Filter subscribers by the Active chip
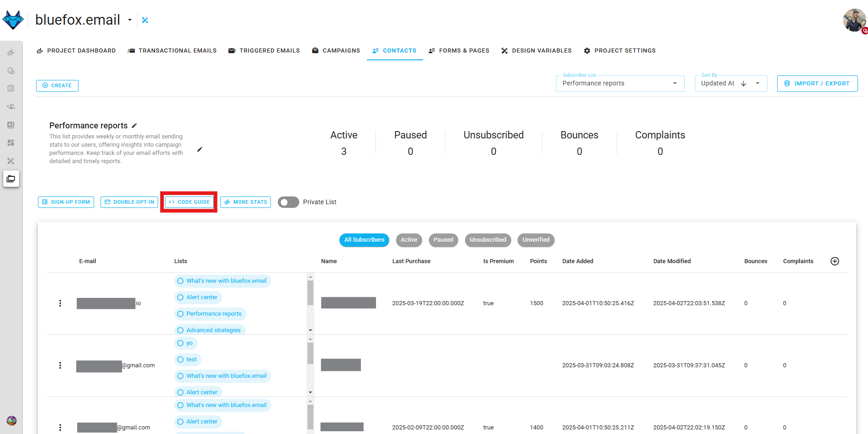The image size is (868, 434). 409,240
